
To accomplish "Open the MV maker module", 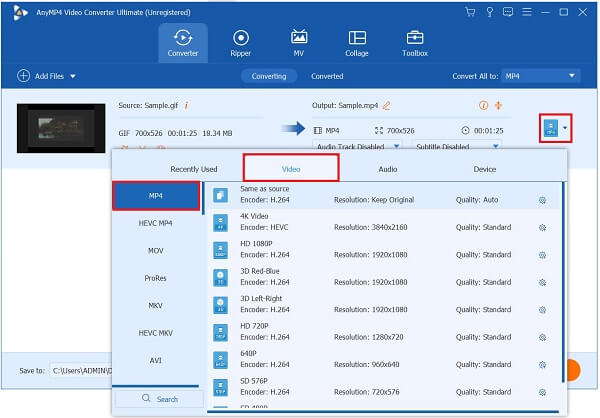I will pyautogui.click(x=298, y=43).
